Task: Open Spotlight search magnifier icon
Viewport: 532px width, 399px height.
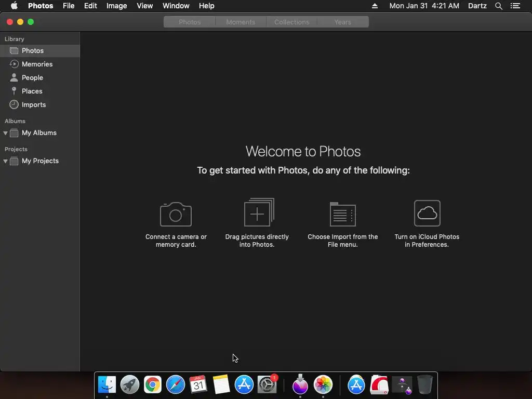Action: coord(498,6)
